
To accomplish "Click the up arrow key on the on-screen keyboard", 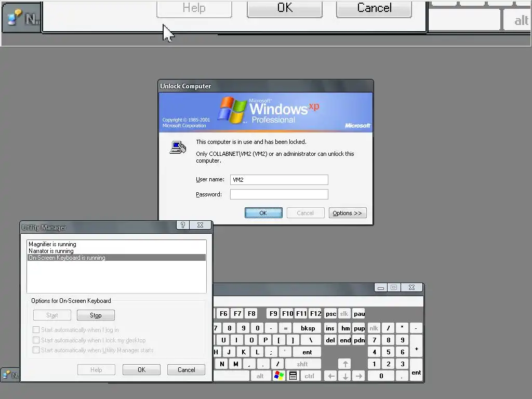I will [345, 364].
